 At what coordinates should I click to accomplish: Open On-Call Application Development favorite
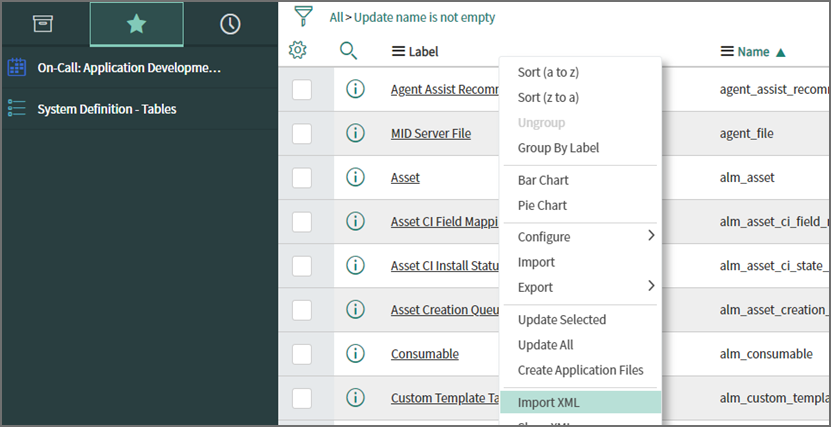point(128,68)
